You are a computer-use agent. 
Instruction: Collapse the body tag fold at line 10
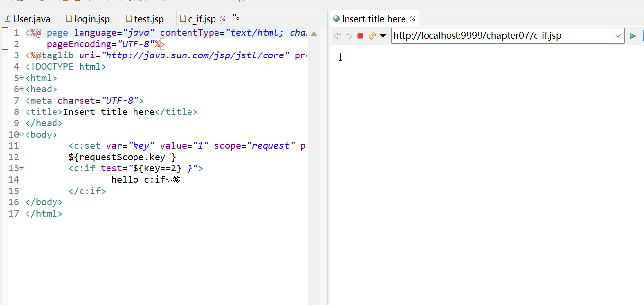point(22,134)
